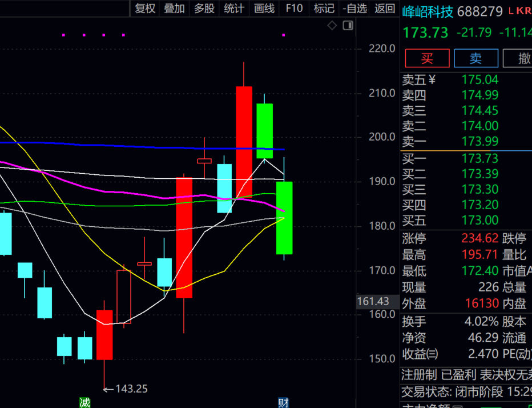This screenshot has height=408, width=532.
Task: Click the 撤 cancel order button
Action: (518, 58)
